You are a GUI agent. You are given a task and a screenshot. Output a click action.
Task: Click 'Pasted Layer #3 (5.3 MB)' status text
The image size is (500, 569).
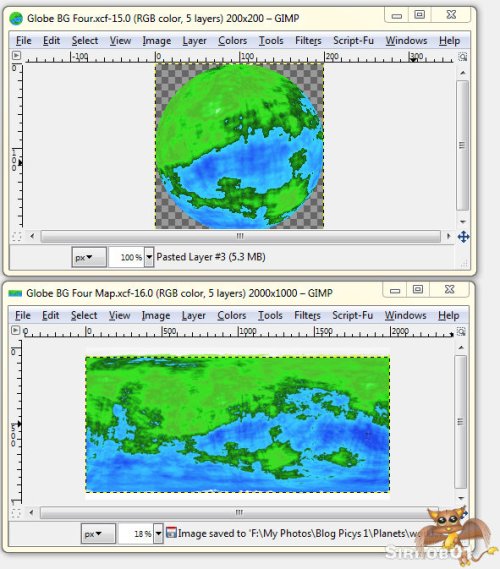(211, 257)
